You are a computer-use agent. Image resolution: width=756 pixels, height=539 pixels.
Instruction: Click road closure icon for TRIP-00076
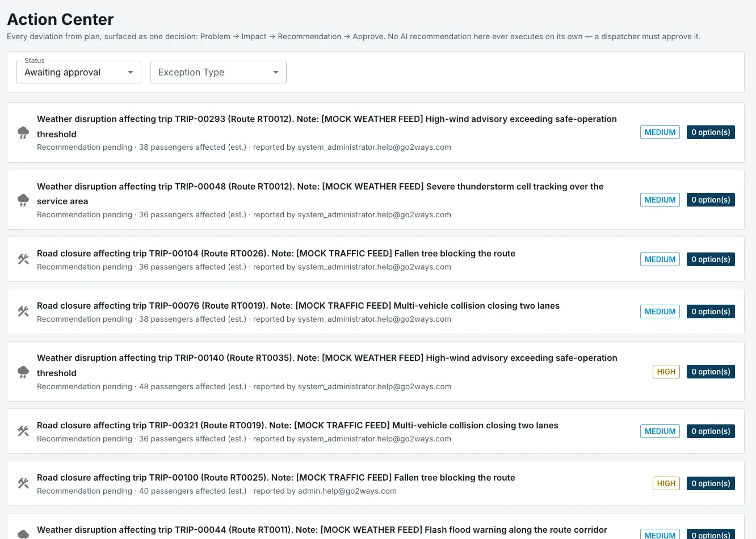[x=23, y=311]
